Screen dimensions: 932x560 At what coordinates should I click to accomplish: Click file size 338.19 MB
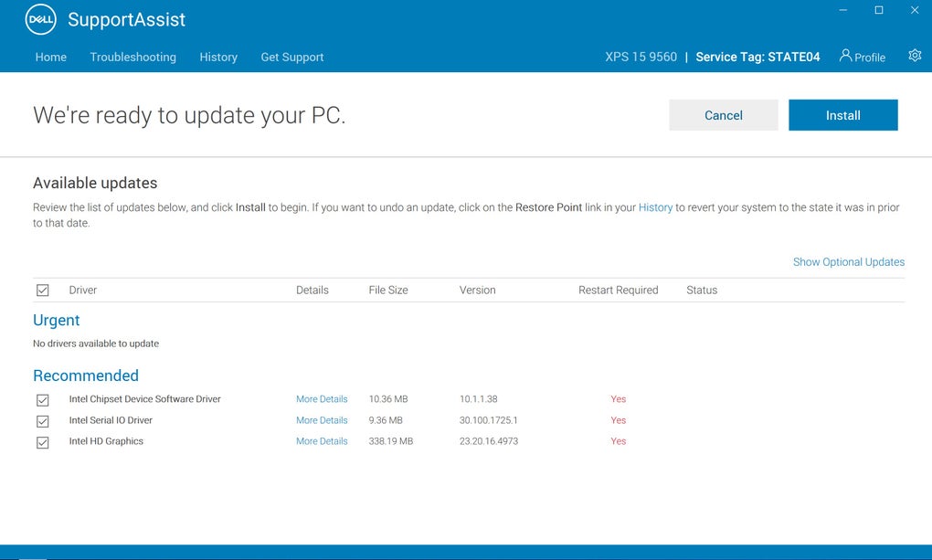390,441
